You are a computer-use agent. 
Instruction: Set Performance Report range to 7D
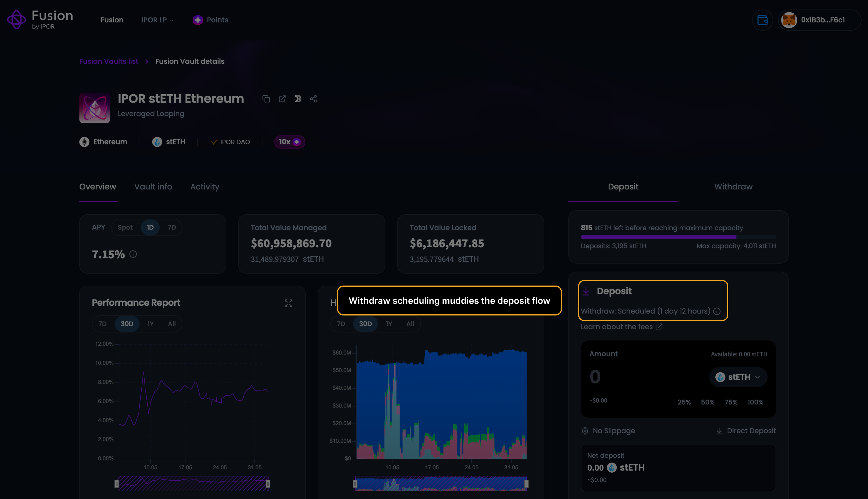pos(103,324)
